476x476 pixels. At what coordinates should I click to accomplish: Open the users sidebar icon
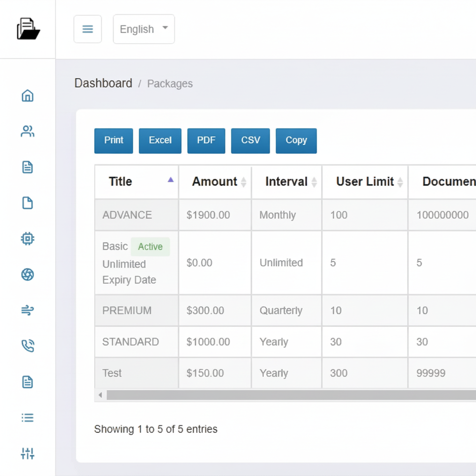(x=28, y=131)
